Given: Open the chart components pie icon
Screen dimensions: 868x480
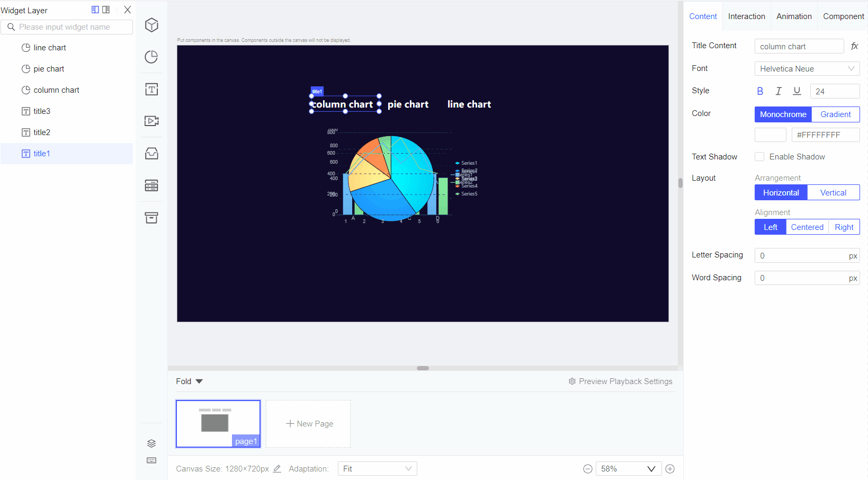Looking at the screenshot, I should (151, 57).
